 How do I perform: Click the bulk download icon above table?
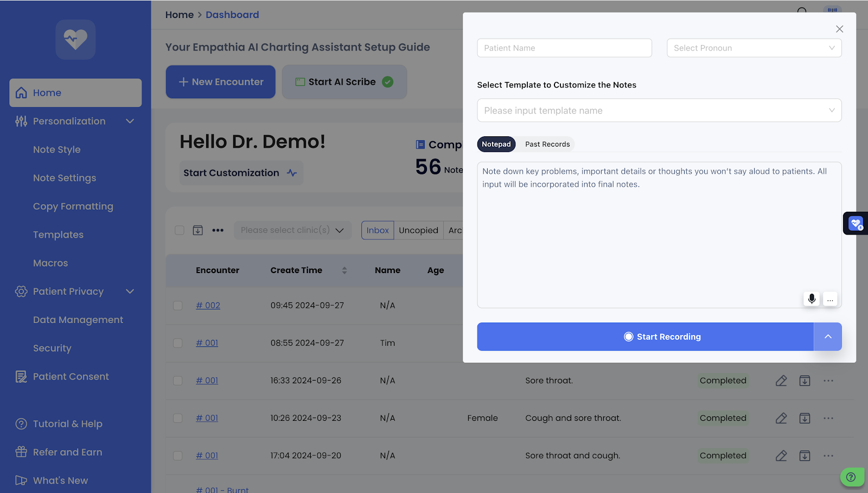tap(198, 230)
